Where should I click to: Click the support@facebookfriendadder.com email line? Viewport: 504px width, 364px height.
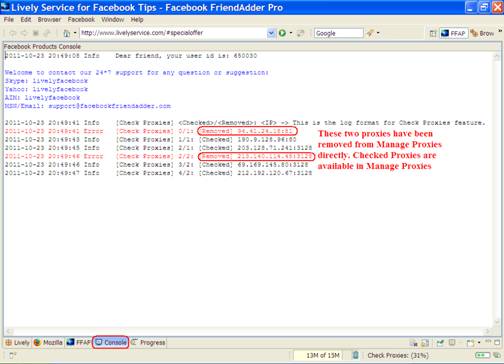tap(88, 106)
